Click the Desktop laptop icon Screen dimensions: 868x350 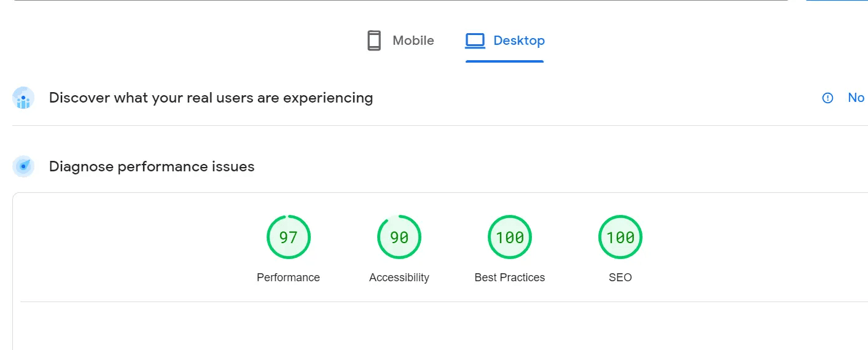pos(475,41)
